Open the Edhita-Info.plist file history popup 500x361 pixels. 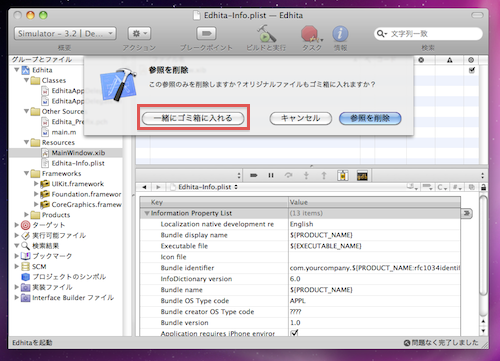coord(204,187)
